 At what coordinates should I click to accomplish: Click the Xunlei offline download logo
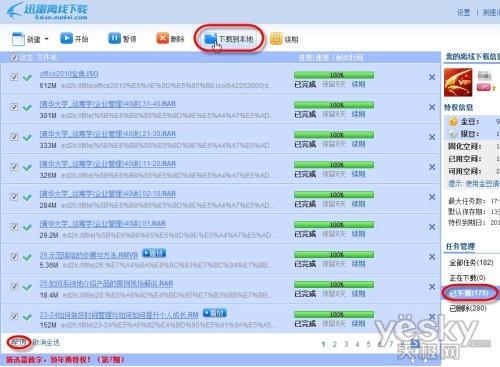[47, 11]
